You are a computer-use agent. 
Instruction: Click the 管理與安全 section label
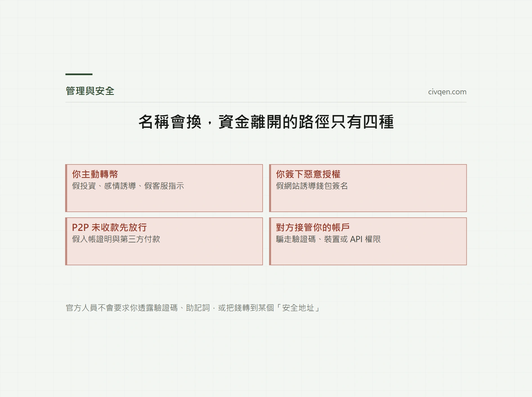[x=90, y=91]
